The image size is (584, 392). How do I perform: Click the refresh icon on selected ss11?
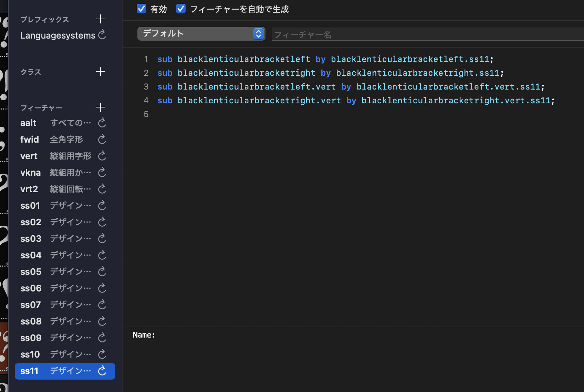(102, 371)
